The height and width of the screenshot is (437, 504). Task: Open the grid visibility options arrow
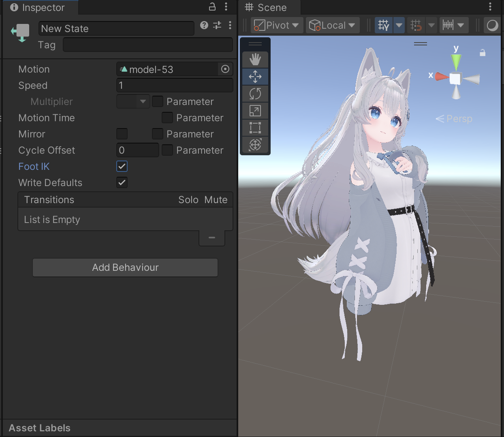click(x=399, y=25)
